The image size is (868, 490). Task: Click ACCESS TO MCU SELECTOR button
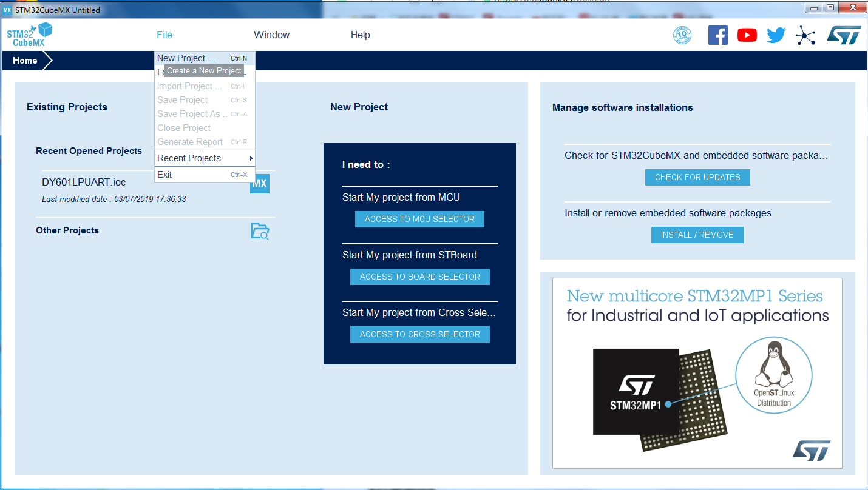point(419,219)
